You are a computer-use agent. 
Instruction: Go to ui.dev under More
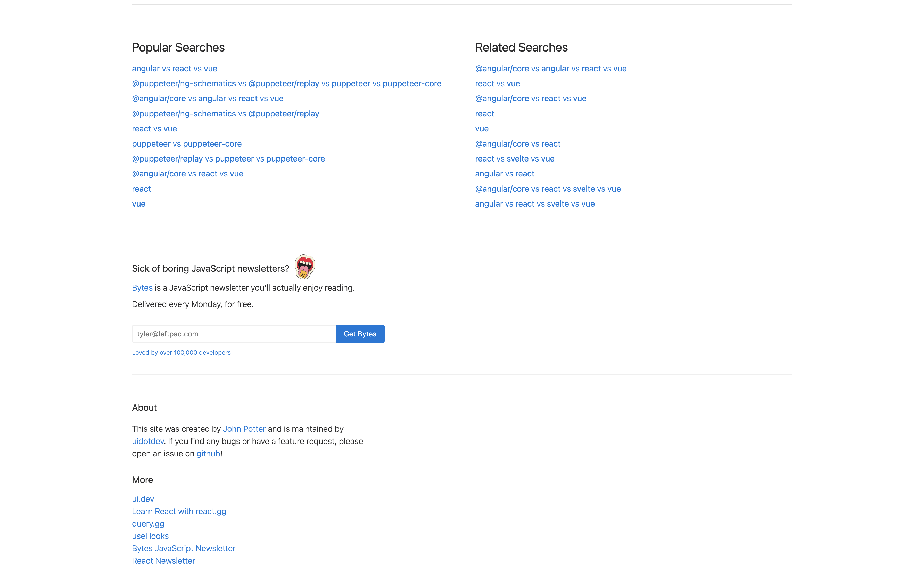143,499
